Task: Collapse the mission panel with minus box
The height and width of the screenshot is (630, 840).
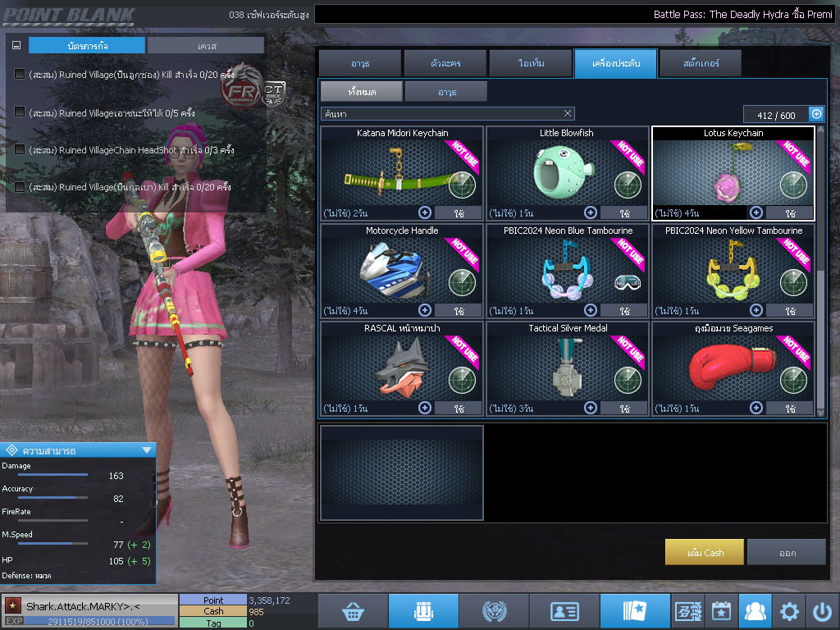Action: (x=16, y=46)
